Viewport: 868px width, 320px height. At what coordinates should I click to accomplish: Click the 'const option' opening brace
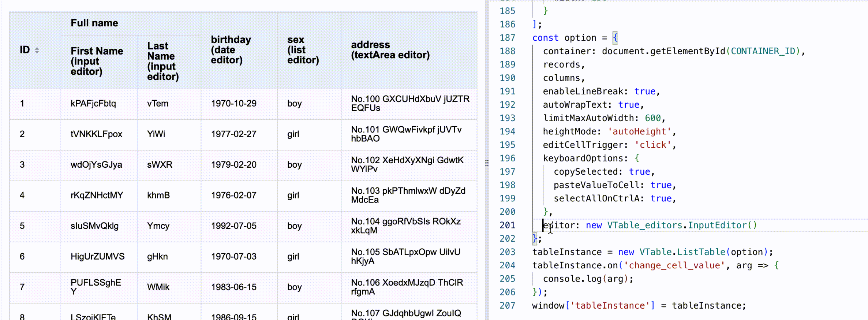[615, 38]
